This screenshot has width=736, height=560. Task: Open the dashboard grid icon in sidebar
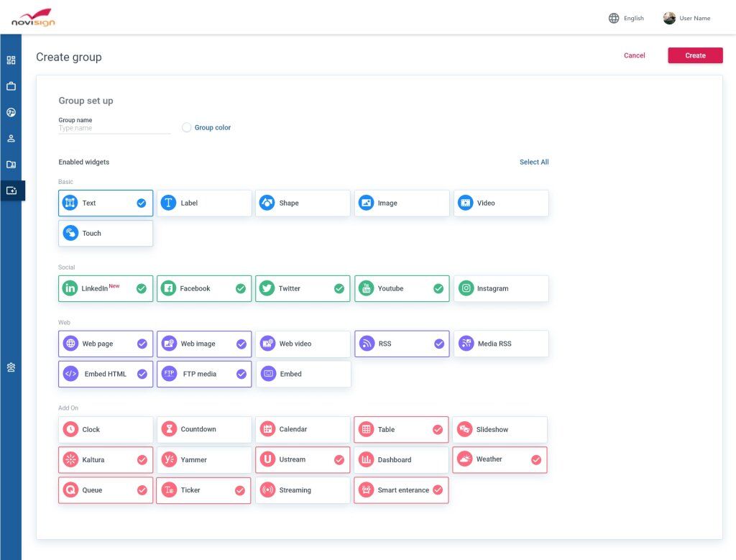click(11, 60)
